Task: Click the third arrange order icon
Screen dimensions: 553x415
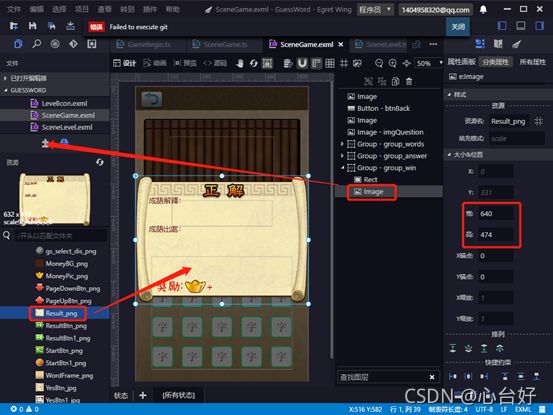Action: click(x=484, y=348)
